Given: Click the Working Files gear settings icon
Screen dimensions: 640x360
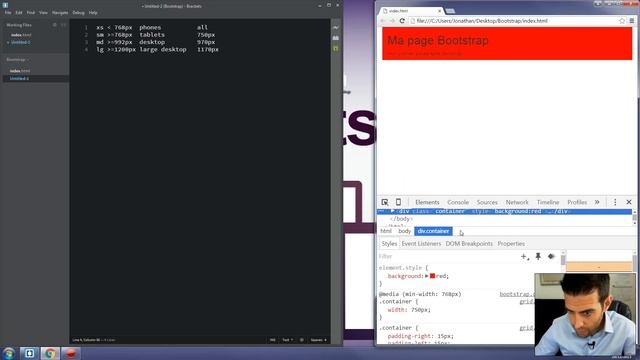Looking at the screenshot, I should tap(55, 25).
